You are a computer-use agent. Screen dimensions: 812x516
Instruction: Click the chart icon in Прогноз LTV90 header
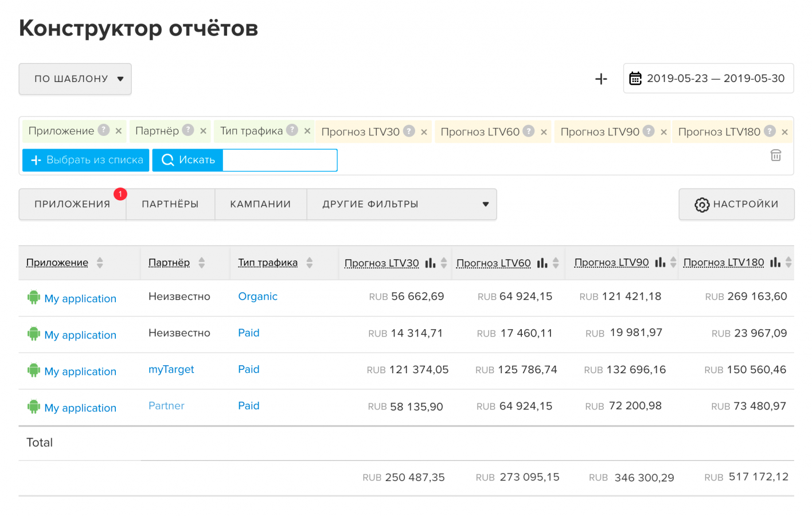coord(660,263)
